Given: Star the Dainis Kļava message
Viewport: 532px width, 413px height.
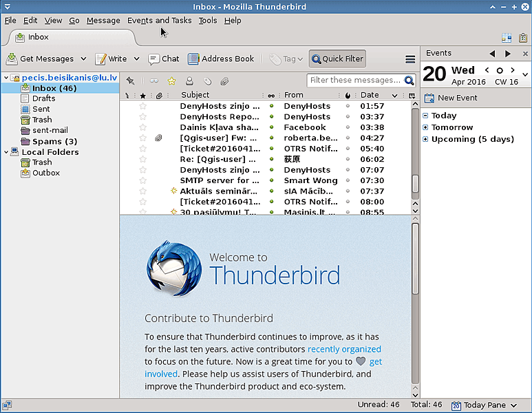Looking at the screenshot, I should click(143, 127).
